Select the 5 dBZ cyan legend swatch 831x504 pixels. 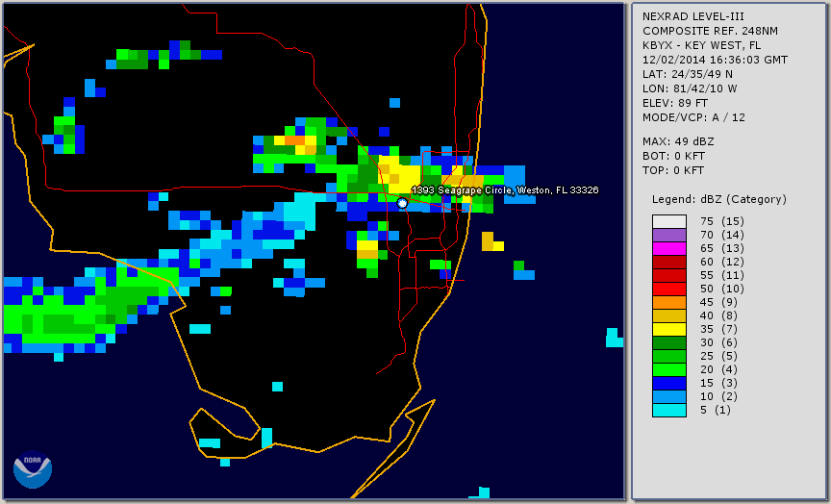668,410
